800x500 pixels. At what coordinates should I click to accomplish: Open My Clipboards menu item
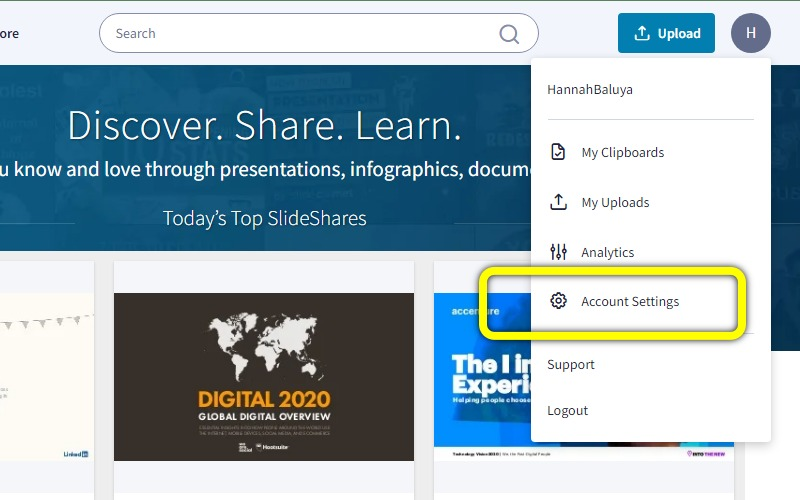tap(622, 152)
